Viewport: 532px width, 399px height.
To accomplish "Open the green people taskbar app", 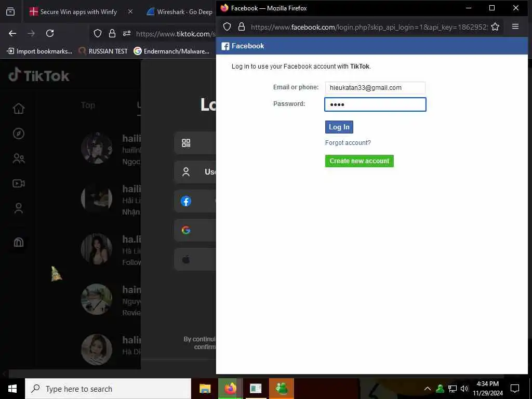I will coord(281,389).
